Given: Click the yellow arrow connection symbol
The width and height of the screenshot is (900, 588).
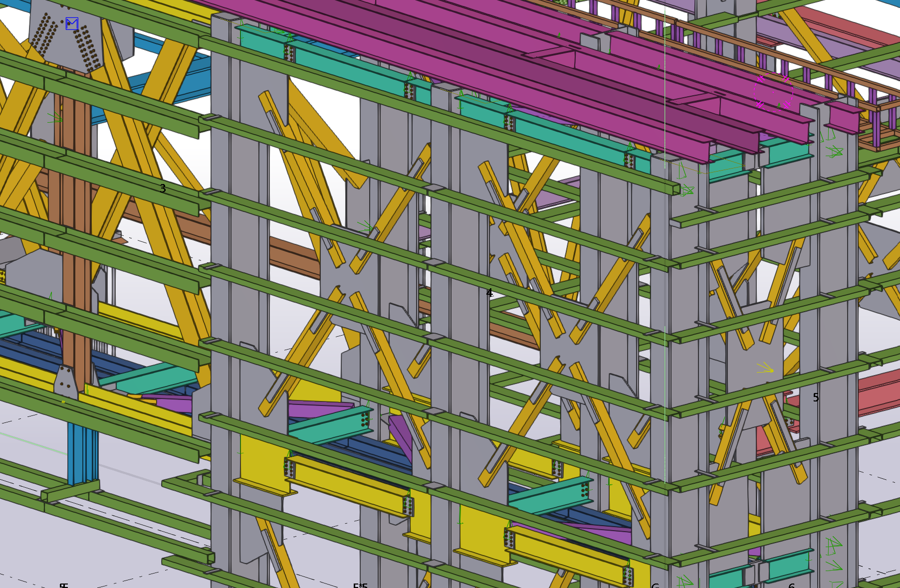Looking at the screenshot, I should pyautogui.click(x=764, y=369).
